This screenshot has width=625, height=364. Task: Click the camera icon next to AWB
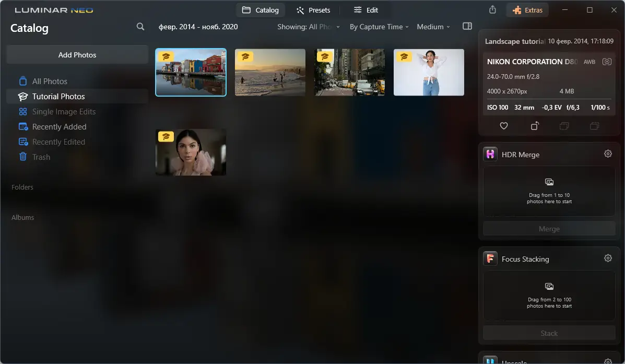coord(607,62)
